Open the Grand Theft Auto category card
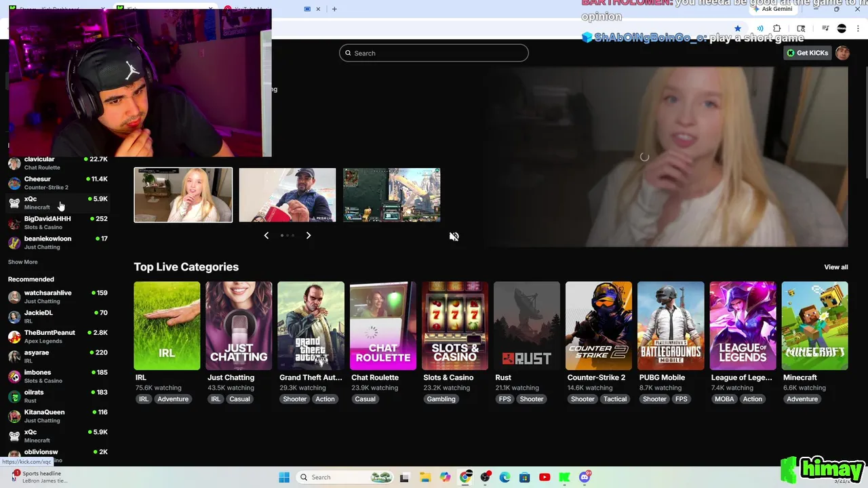868x488 pixels. click(x=311, y=326)
